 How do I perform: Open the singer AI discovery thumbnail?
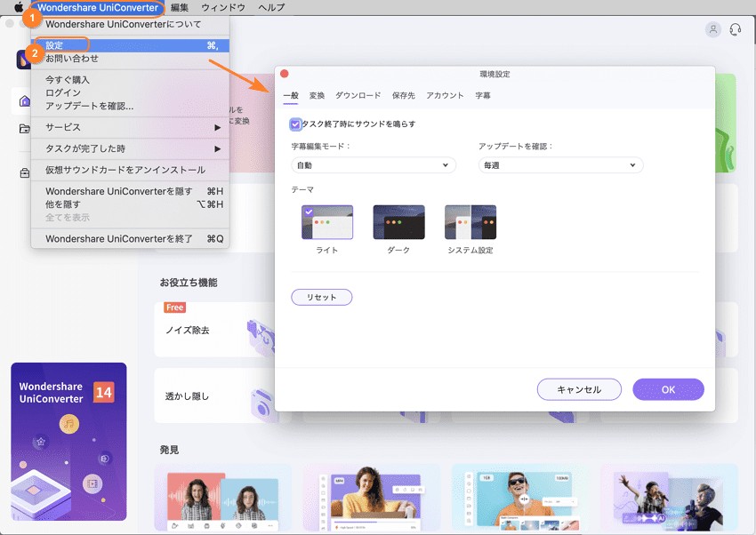click(669, 498)
